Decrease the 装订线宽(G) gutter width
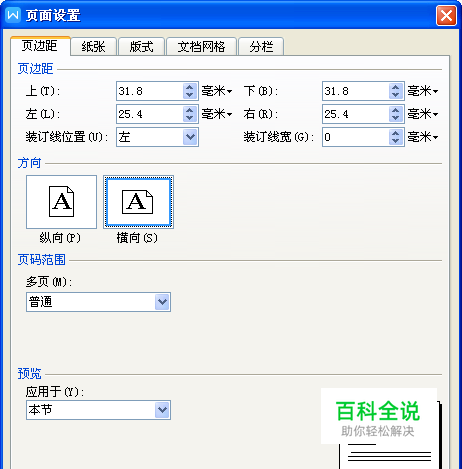 point(396,141)
